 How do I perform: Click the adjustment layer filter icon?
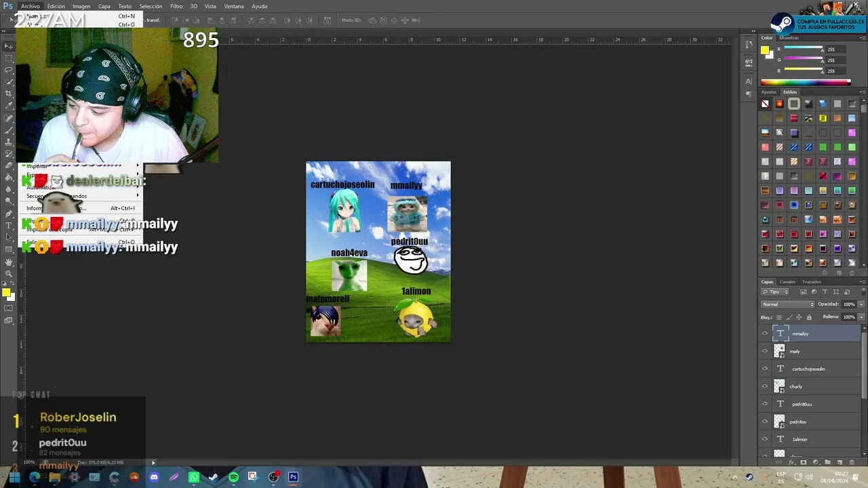point(814,292)
